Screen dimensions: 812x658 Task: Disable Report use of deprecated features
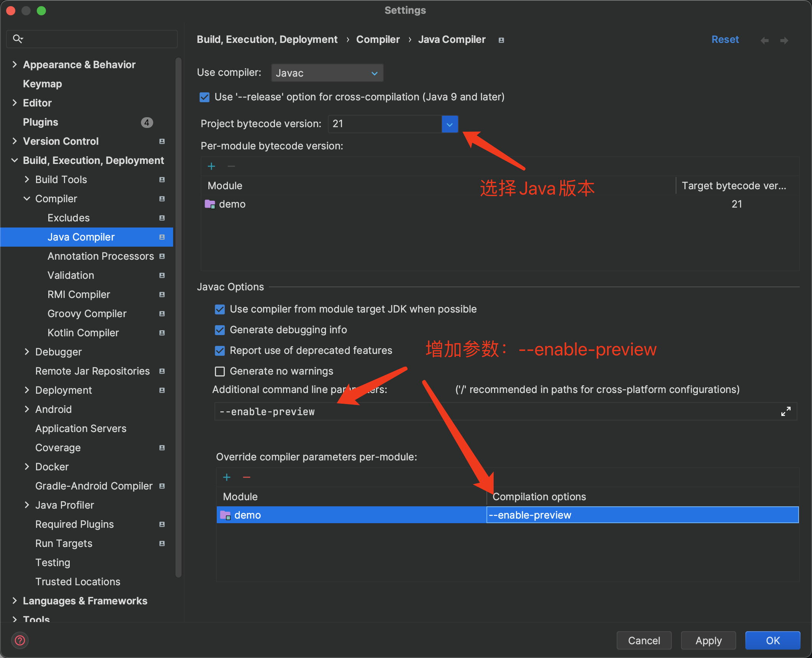point(219,350)
